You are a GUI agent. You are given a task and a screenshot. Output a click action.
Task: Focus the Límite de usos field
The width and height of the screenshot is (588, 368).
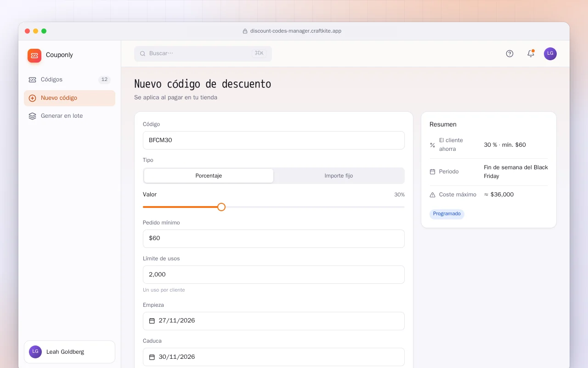click(x=274, y=275)
